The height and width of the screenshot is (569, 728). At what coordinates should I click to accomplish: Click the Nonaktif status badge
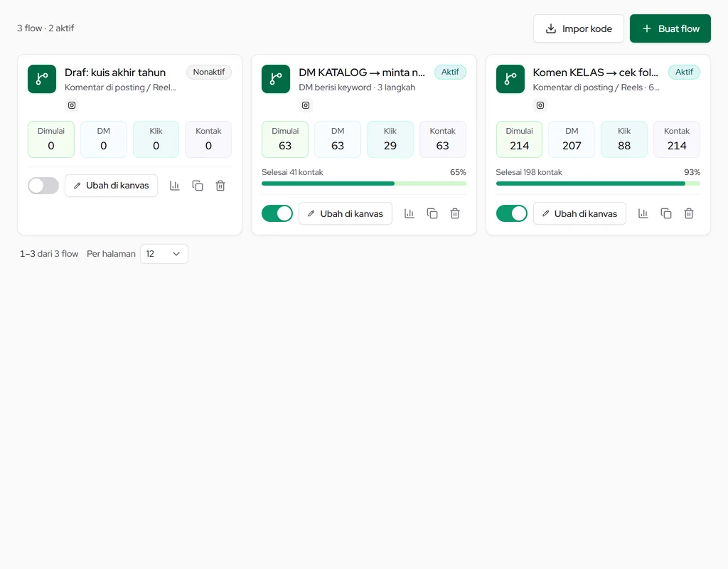[x=209, y=72]
